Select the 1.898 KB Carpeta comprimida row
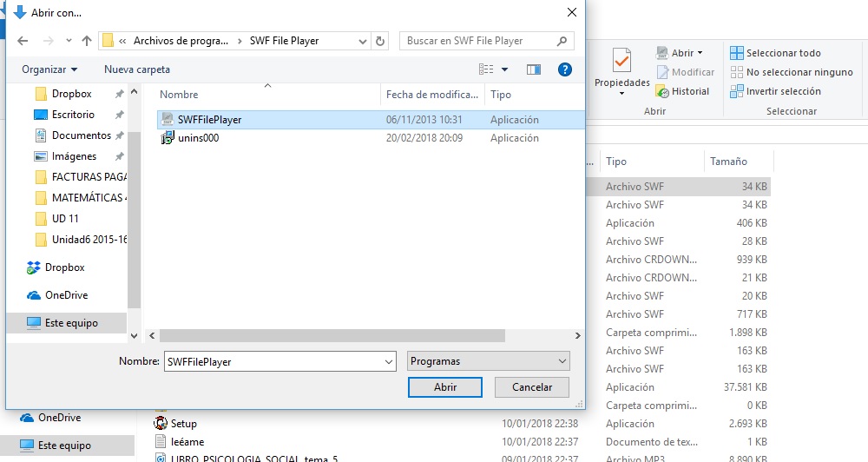 point(678,333)
